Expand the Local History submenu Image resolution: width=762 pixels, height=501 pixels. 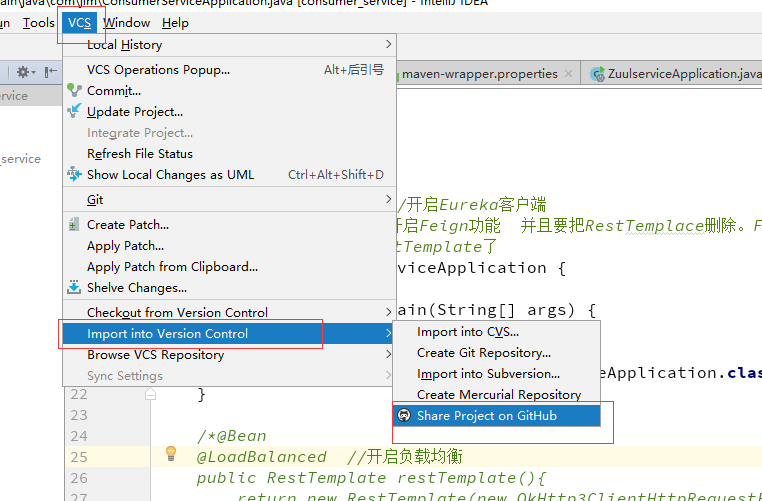coord(229,45)
